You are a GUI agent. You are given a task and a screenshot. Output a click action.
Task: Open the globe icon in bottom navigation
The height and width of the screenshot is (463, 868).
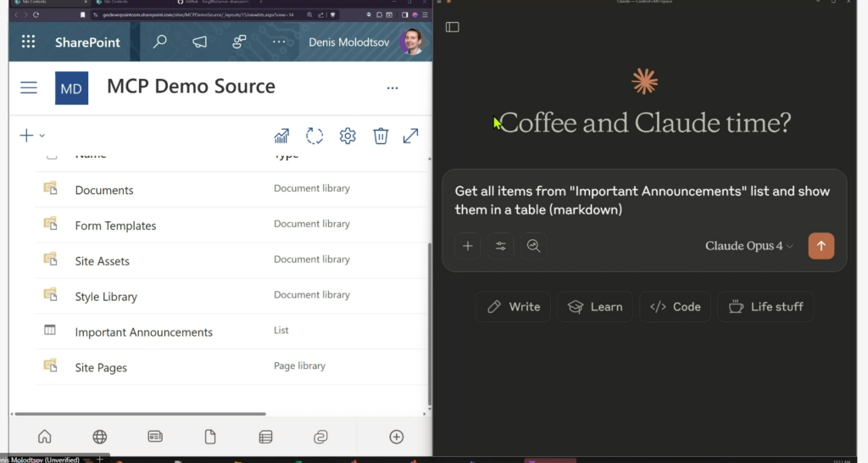click(x=100, y=437)
